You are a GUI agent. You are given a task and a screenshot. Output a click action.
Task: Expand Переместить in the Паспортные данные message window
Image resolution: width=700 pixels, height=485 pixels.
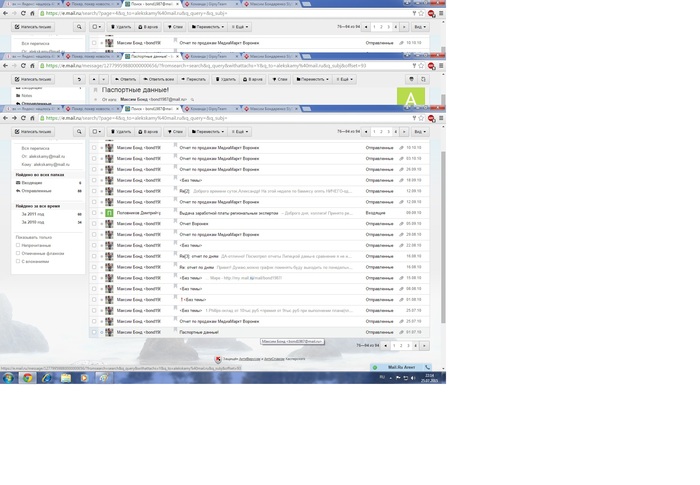[312, 79]
